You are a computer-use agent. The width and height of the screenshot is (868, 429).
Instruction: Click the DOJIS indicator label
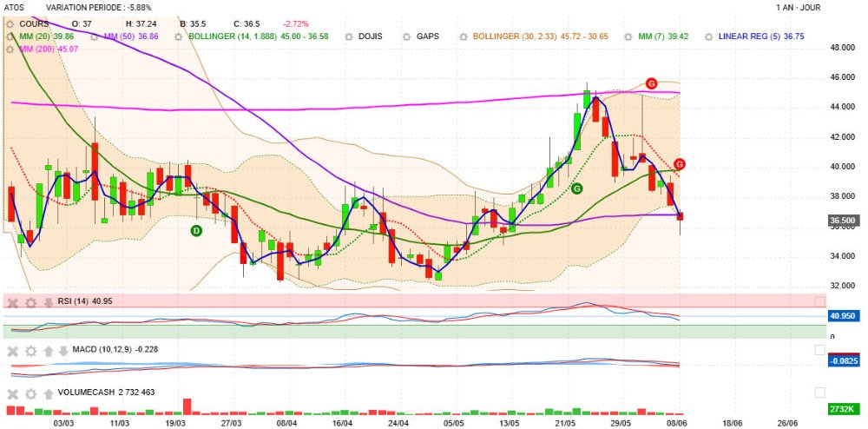pyautogui.click(x=371, y=36)
